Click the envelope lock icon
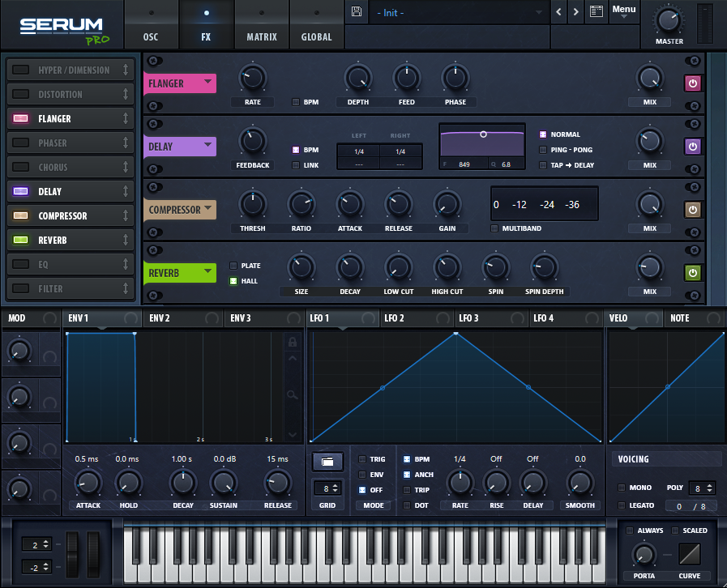The width and height of the screenshot is (727, 588). coord(293,342)
